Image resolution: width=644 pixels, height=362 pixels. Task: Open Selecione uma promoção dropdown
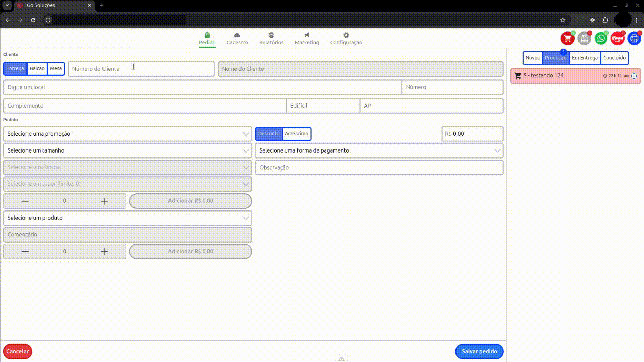click(x=127, y=134)
